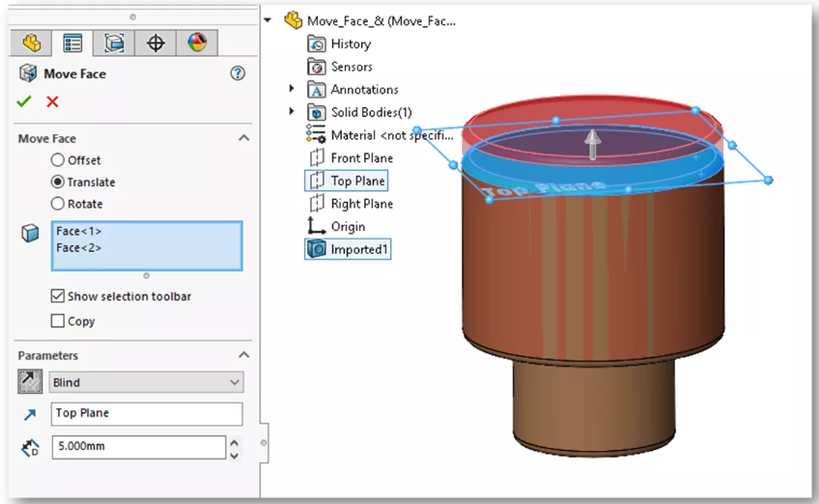
Task: Open Move Face help question mark
Action: (x=238, y=73)
